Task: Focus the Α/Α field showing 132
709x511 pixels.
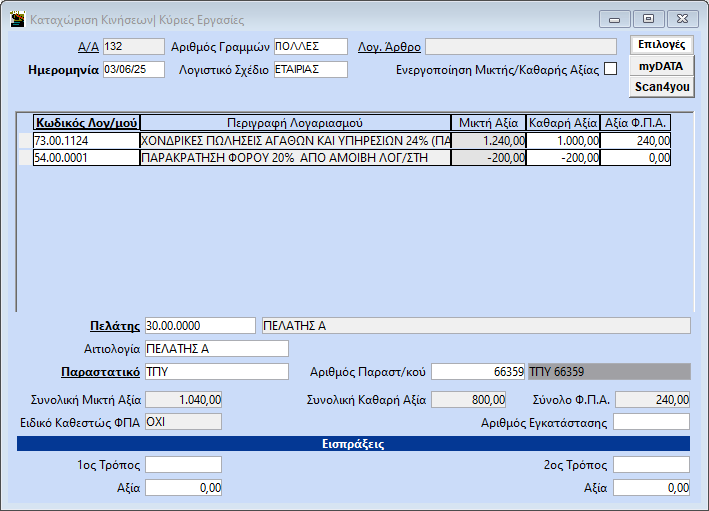Action: click(x=134, y=47)
